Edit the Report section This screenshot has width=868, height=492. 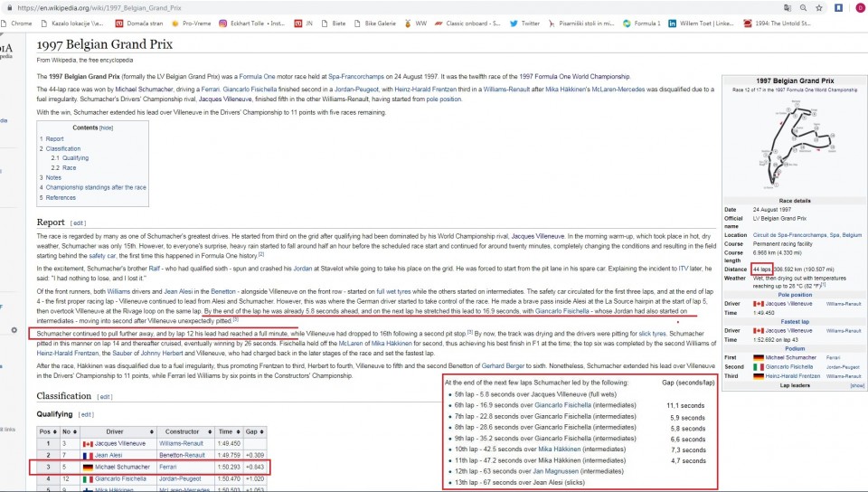click(x=78, y=223)
